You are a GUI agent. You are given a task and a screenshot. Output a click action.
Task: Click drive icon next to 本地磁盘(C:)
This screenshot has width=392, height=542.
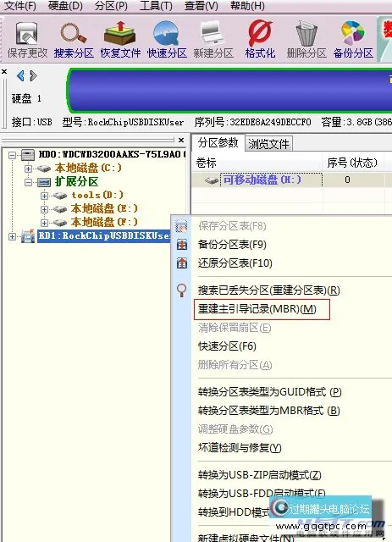[44, 169]
